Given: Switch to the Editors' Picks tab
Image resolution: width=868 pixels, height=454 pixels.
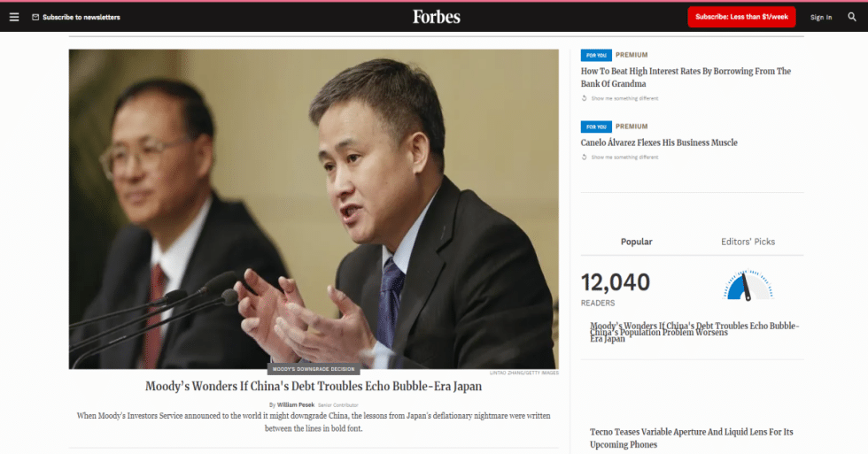Looking at the screenshot, I should click(748, 242).
